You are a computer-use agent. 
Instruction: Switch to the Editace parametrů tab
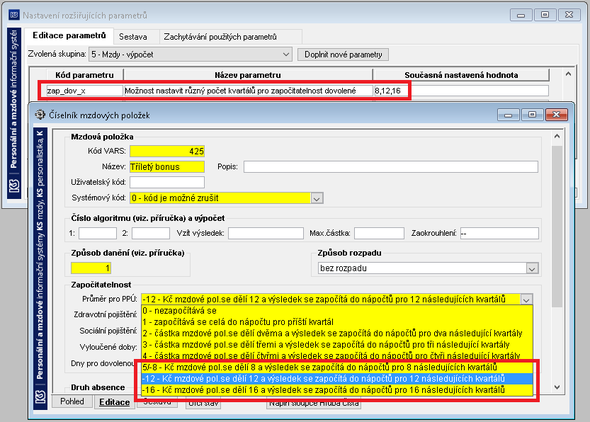(69, 36)
